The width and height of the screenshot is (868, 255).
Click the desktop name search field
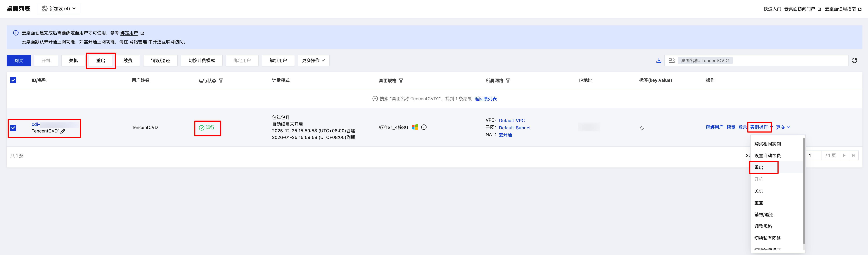coord(789,61)
